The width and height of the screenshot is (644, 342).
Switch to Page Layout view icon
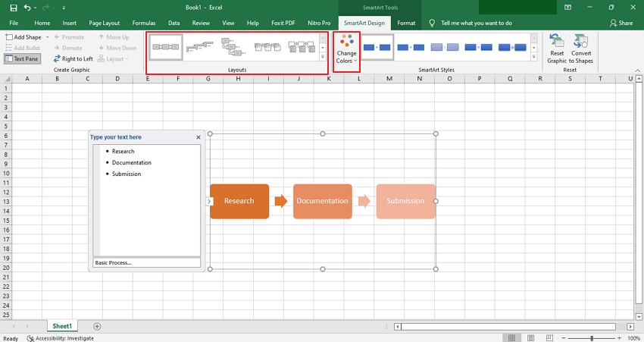point(530,338)
